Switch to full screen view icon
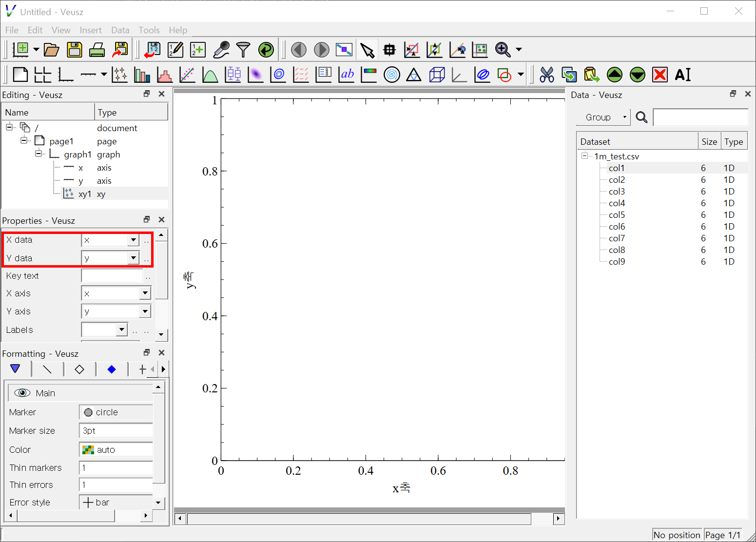This screenshot has width=756, height=542. pos(344,49)
